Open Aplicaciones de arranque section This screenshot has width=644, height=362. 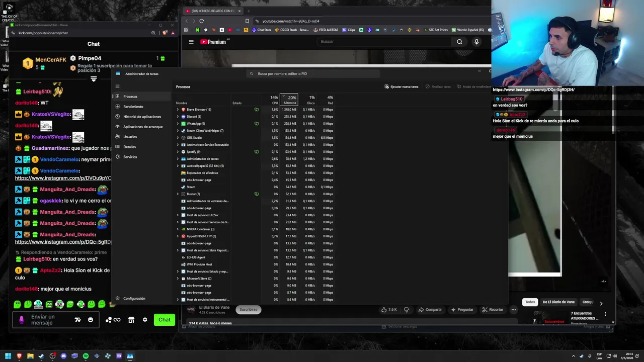(143, 127)
